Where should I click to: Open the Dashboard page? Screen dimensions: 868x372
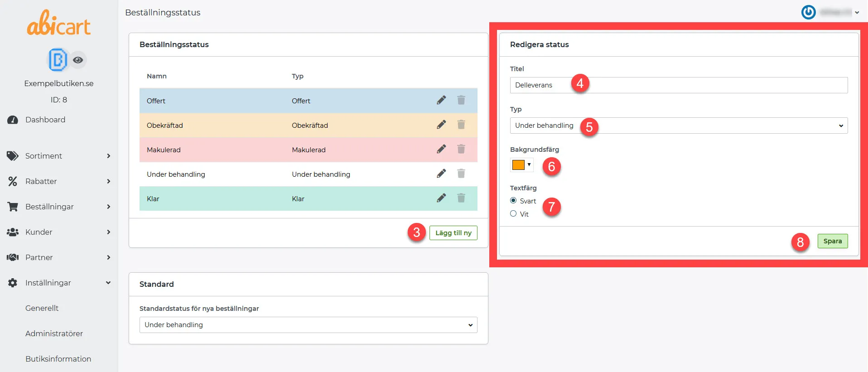[x=45, y=120]
